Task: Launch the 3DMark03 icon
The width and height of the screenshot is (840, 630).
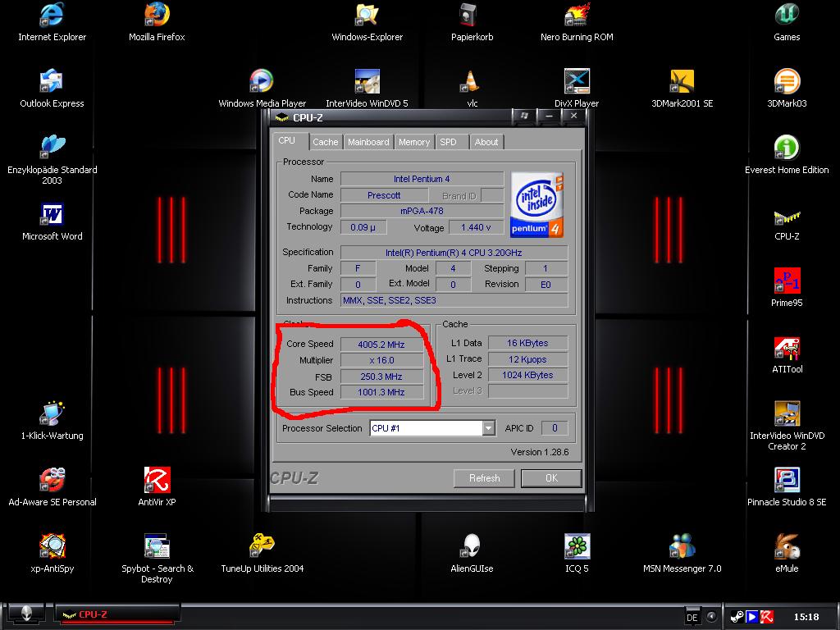Action: [787, 81]
